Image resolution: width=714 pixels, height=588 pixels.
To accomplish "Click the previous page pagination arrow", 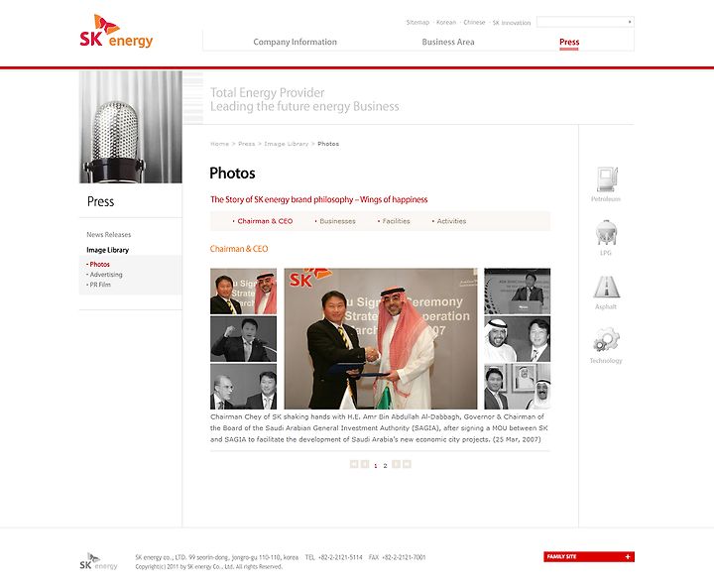I will click(x=365, y=464).
